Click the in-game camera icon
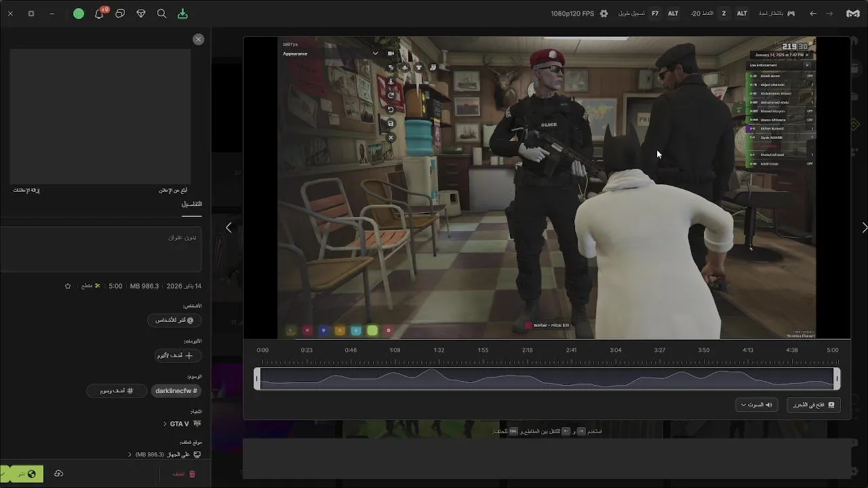The image size is (868, 488). pyautogui.click(x=391, y=54)
